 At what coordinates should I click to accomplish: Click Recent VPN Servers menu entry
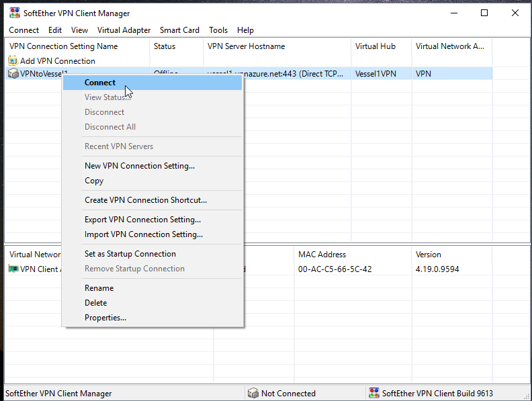click(x=152, y=146)
